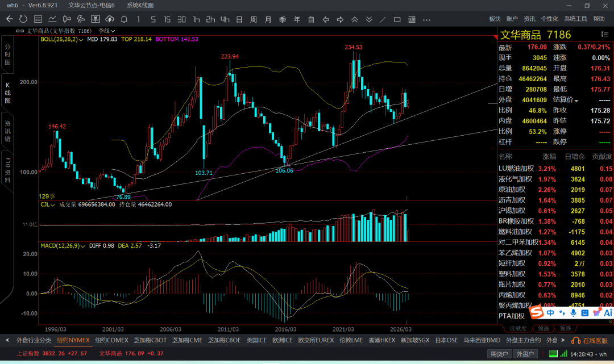Click the left outlined arrow icon
This screenshot has width=614, height=364.
point(326,19)
